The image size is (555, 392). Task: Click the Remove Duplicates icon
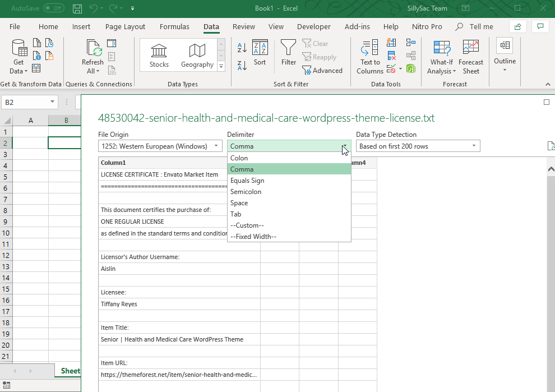[x=391, y=56]
